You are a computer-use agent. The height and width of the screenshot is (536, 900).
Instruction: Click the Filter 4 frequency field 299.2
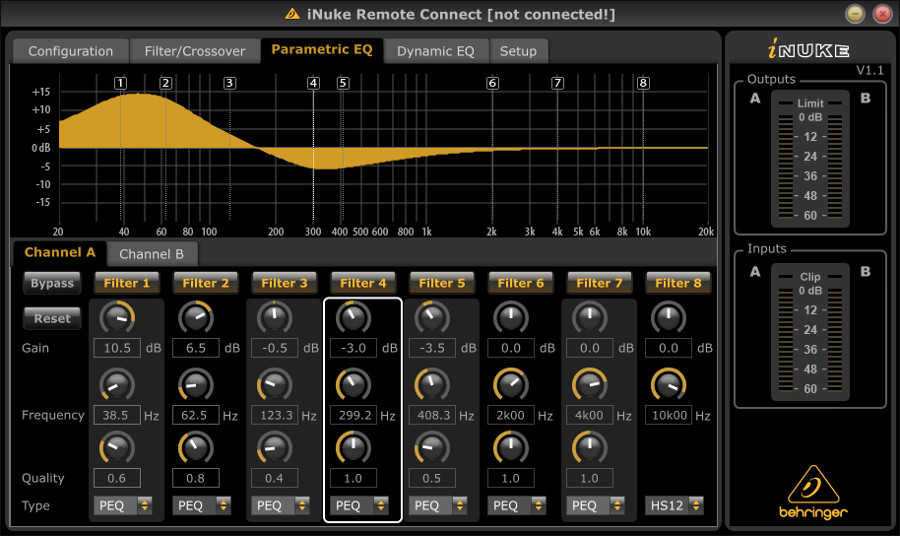tap(353, 415)
